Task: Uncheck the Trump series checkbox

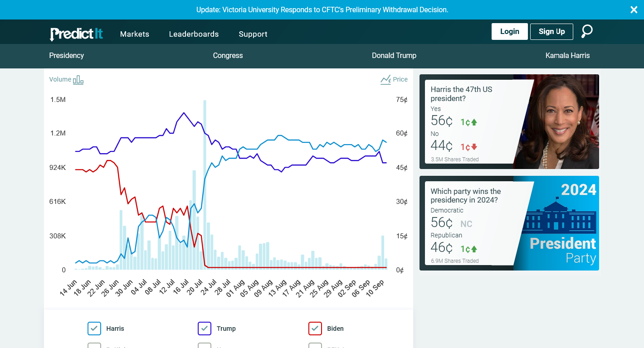Action: (205, 329)
